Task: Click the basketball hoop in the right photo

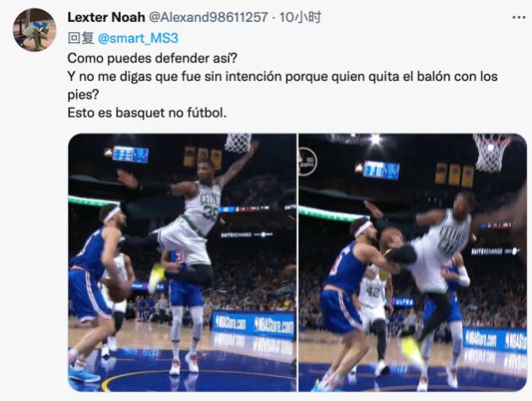Action: pyautogui.click(x=492, y=152)
